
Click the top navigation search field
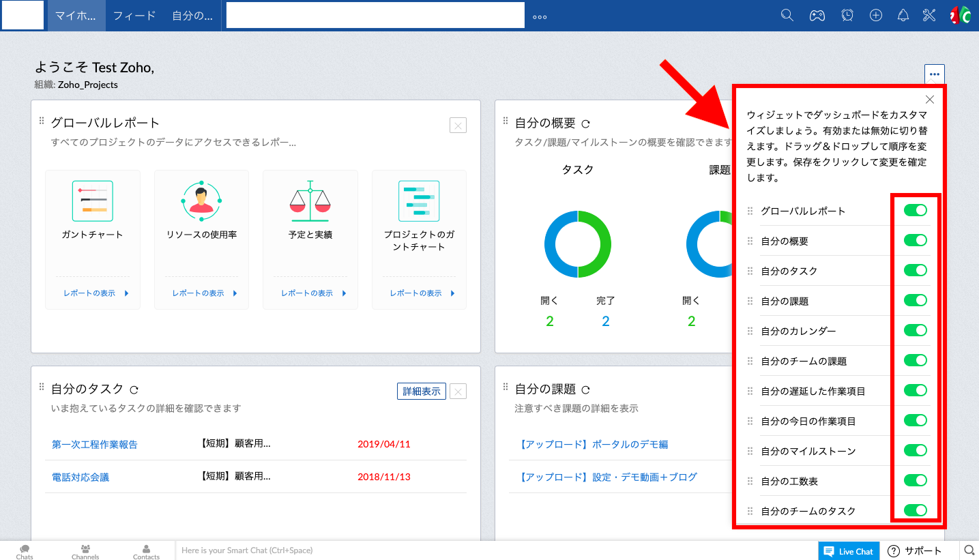[x=375, y=16]
